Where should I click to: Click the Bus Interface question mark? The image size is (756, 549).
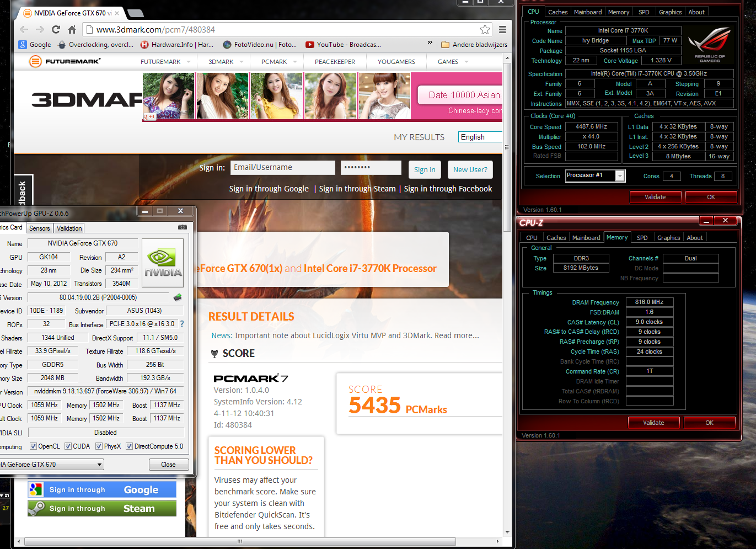(x=182, y=324)
